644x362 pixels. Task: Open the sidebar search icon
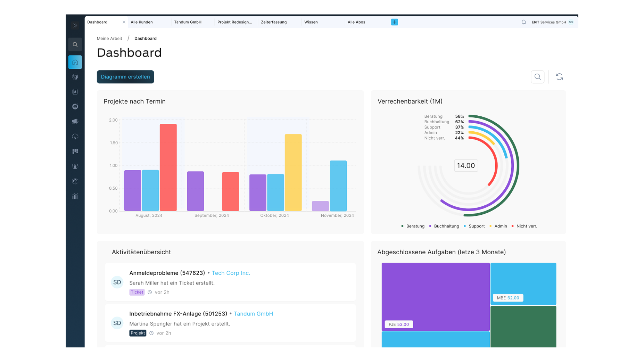point(75,44)
